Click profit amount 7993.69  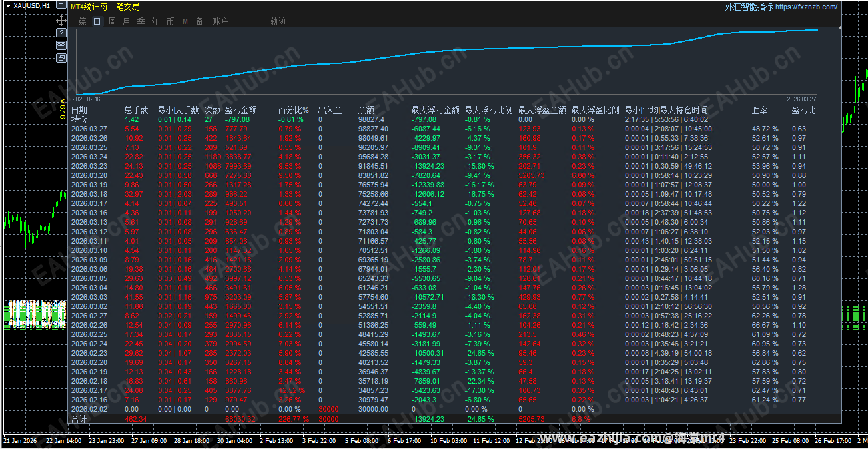[x=239, y=166]
